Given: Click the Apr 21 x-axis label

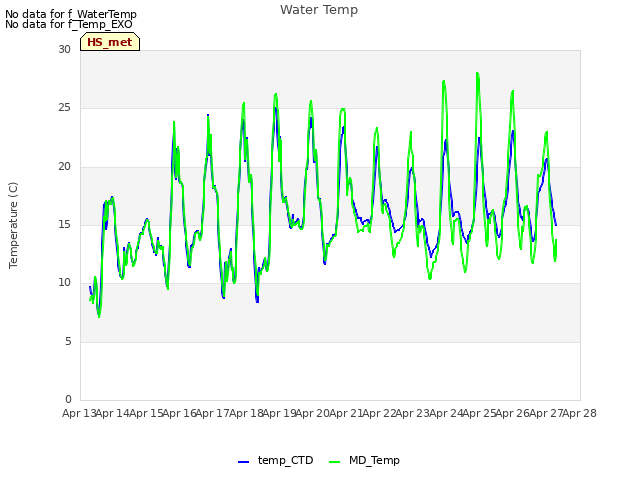Looking at the screenshot, I should coord(346,413).
